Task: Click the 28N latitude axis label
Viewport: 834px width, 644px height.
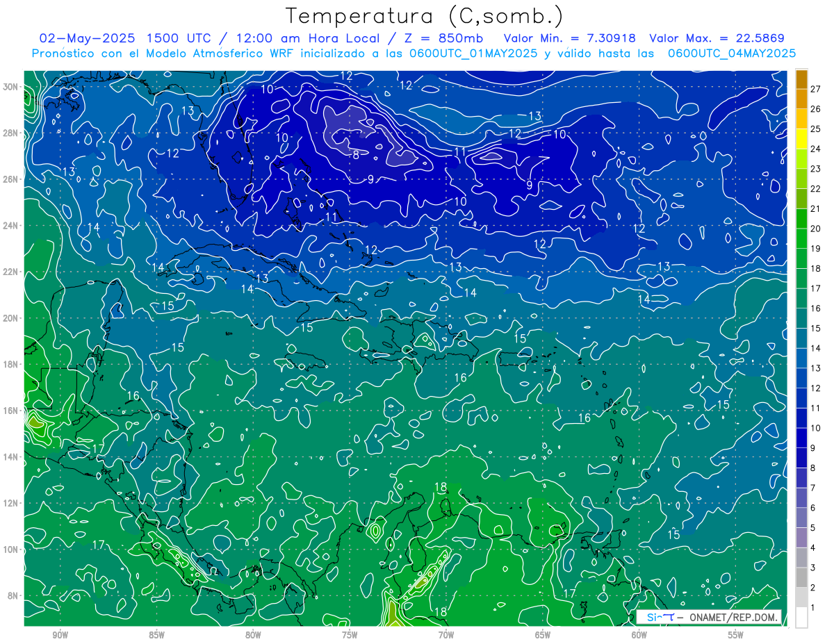Action: coord(10,133)
